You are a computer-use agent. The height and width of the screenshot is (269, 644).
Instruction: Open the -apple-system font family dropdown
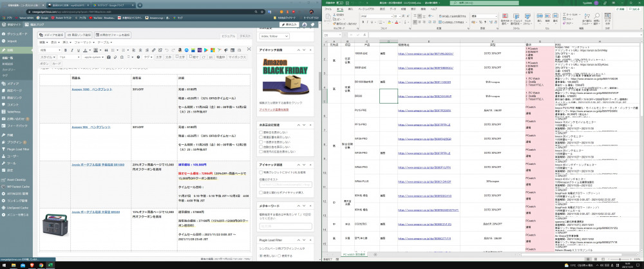pos(94,57)
